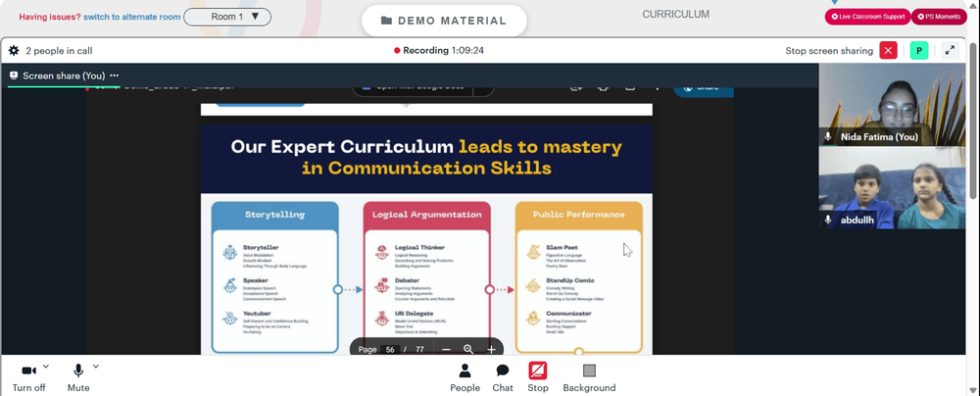Click the StandUp Comic robot icon

[533, 285]
